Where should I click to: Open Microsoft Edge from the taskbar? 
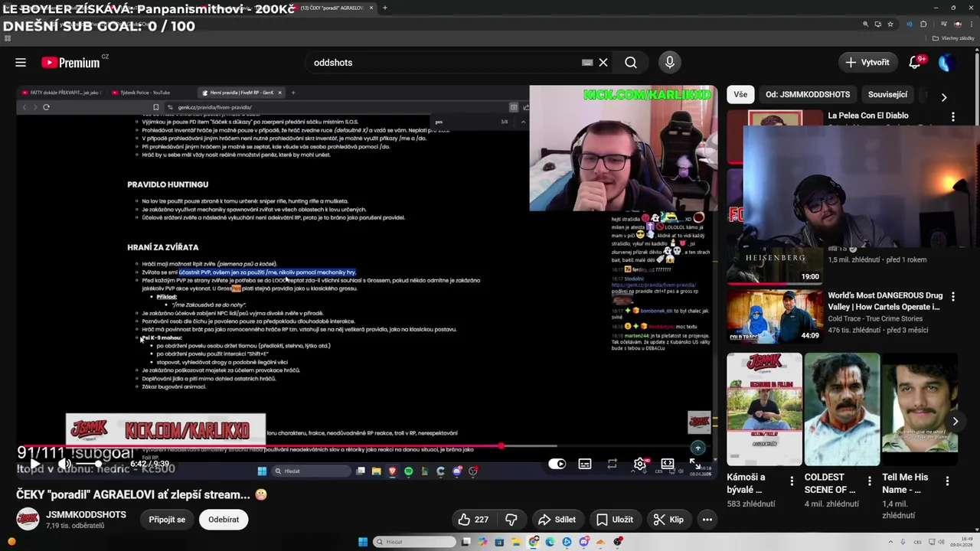point(550,542)
